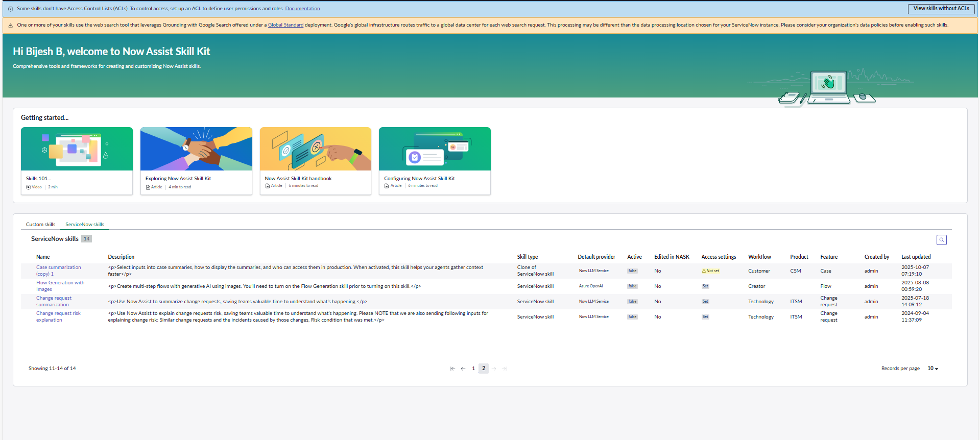Click the Not set warning badge for Case summarization
980x440 pixels.
(710, 271)
